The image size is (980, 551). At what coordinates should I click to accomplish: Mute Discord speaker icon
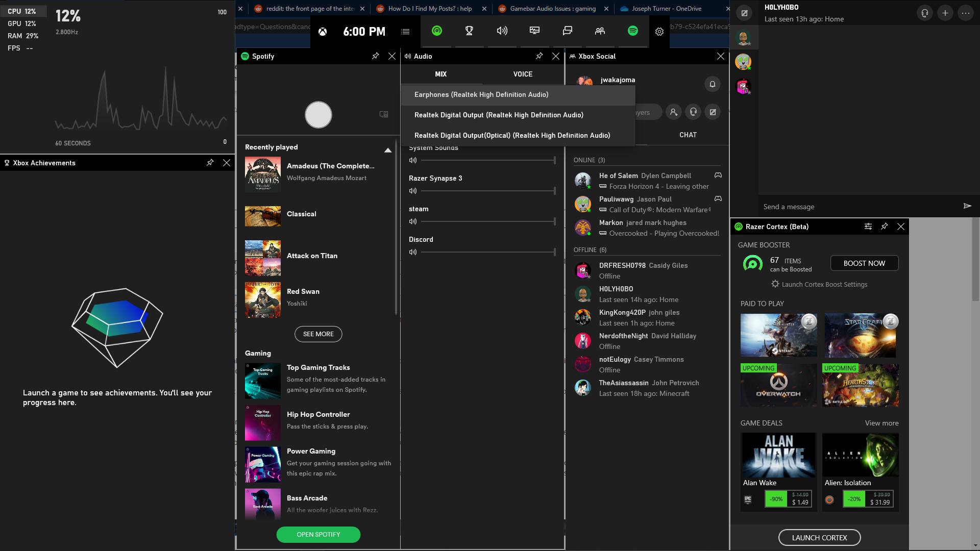(413, 252)
